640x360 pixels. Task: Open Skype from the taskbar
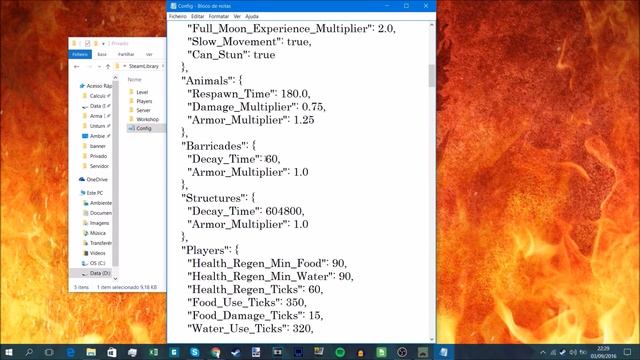pos(195,352)
